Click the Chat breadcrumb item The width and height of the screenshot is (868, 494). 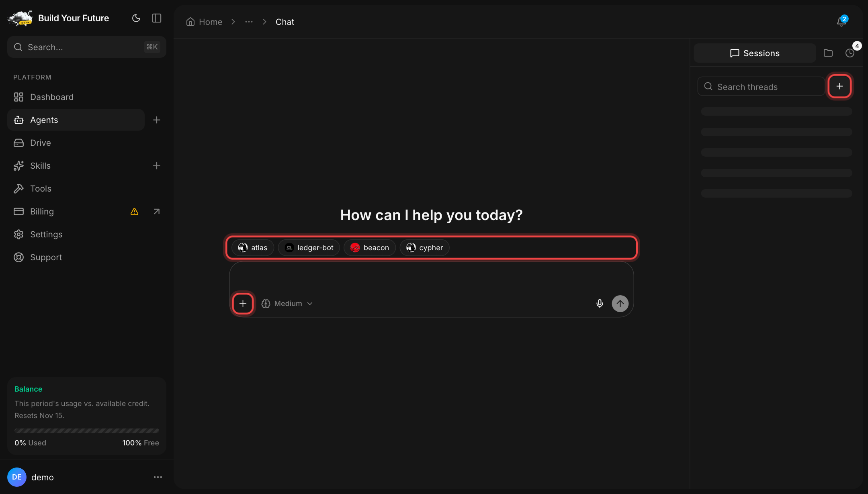tap(285, 22)
